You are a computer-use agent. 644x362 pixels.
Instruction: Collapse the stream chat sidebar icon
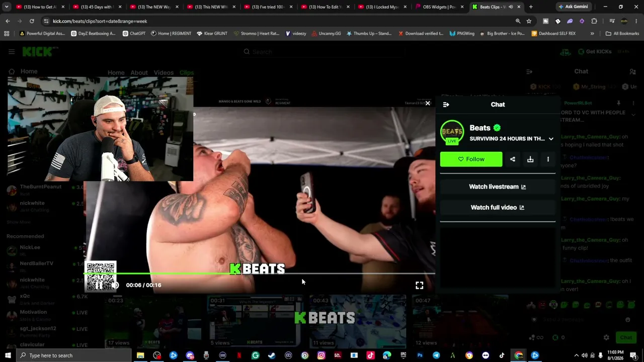coord(529,72)
